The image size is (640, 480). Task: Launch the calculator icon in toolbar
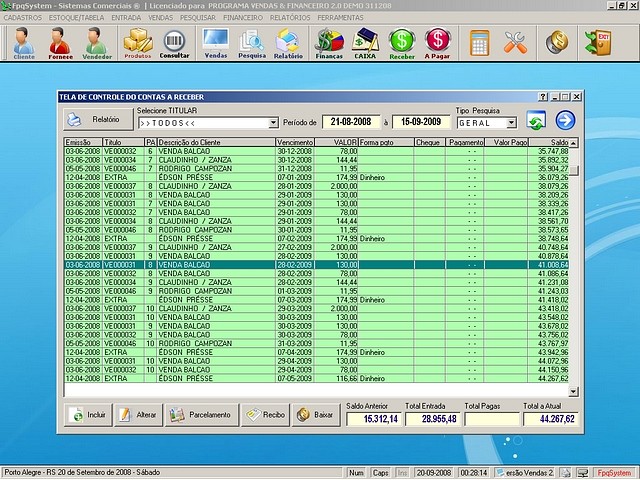tap(479, 44)
